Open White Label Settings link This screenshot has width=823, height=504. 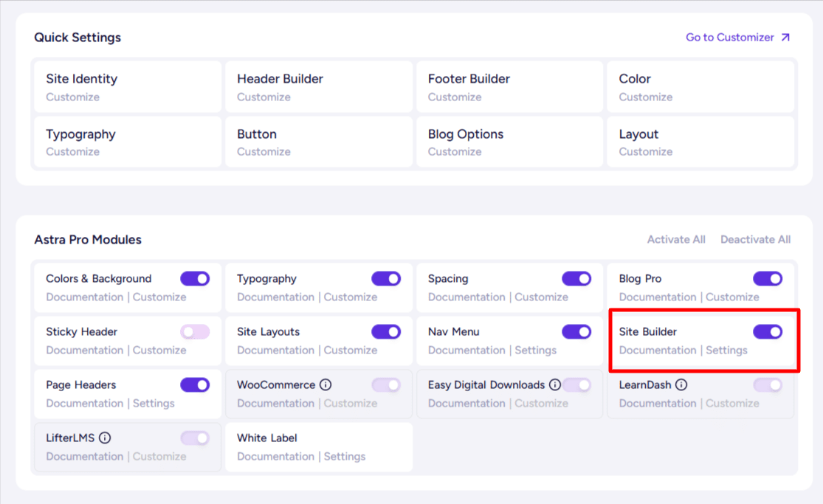click(344, 456)
